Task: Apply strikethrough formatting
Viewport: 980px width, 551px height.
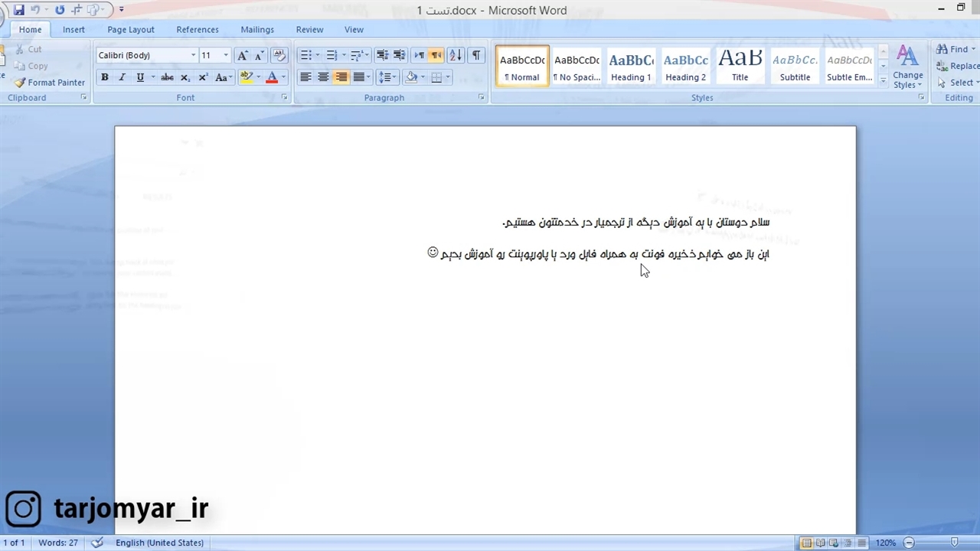Action: 167,77
